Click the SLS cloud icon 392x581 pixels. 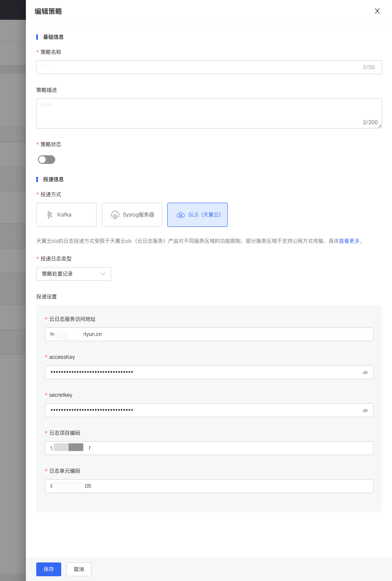181,215
